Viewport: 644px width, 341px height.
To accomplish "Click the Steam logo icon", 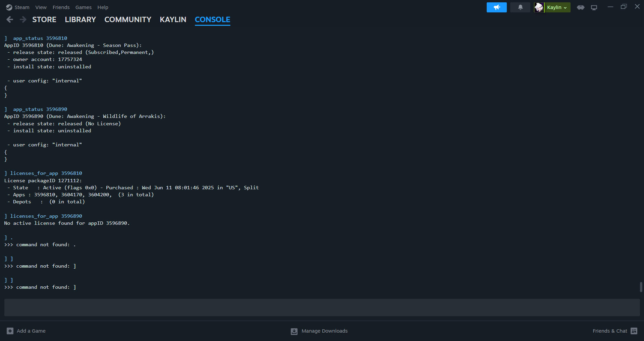I will (x=9, y=7).
